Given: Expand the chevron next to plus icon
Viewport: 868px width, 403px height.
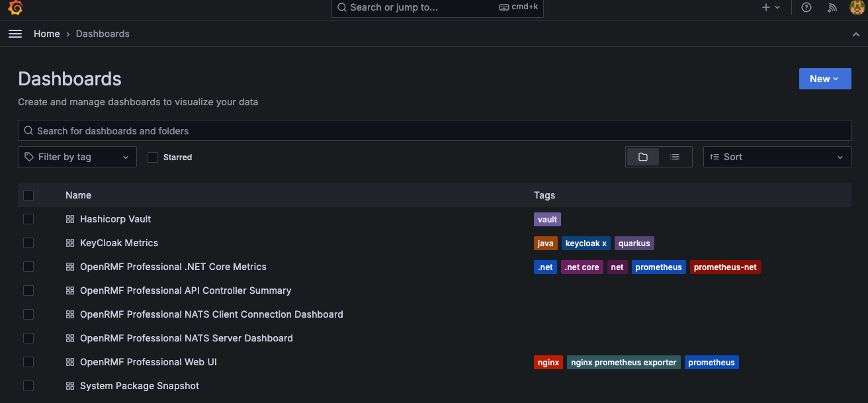Looking at the screenshot, I should click(x=777, y=8).
